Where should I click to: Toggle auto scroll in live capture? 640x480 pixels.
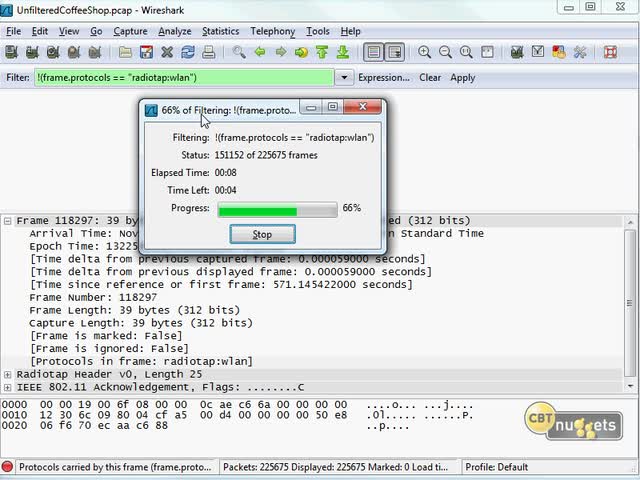[x=395, y=52]
